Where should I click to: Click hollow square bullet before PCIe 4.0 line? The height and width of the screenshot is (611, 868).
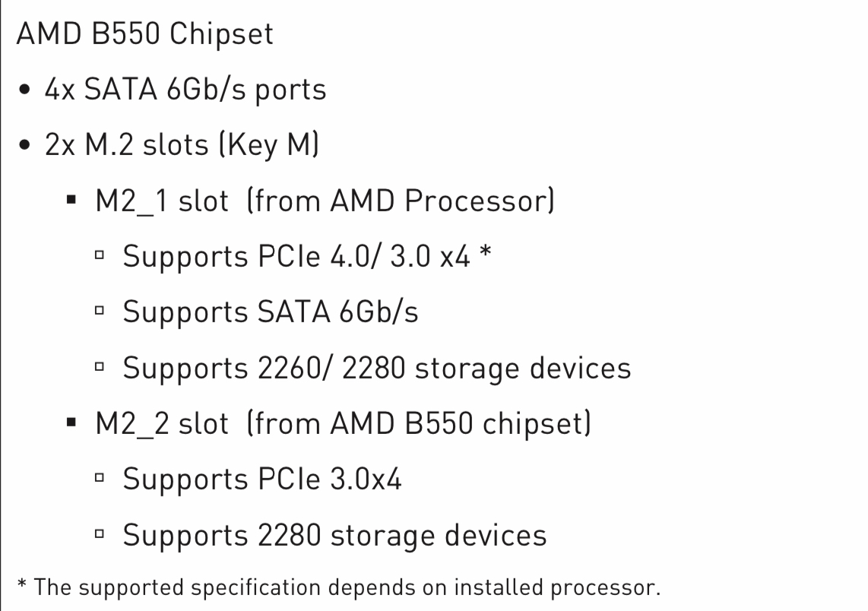[99, 258]
